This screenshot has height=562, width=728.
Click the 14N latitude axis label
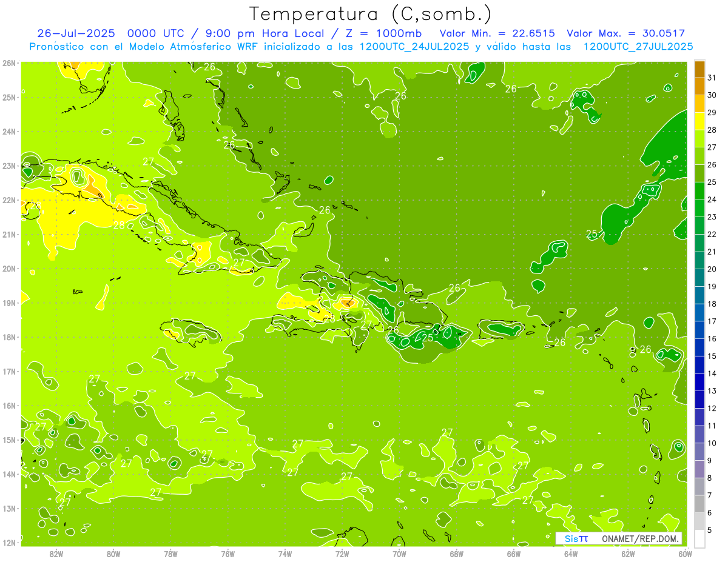coord(9,474)
